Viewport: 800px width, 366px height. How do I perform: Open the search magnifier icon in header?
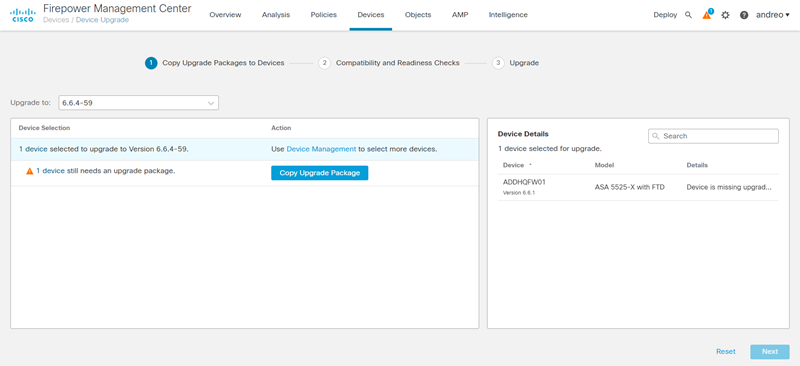(x=688, y=15)
